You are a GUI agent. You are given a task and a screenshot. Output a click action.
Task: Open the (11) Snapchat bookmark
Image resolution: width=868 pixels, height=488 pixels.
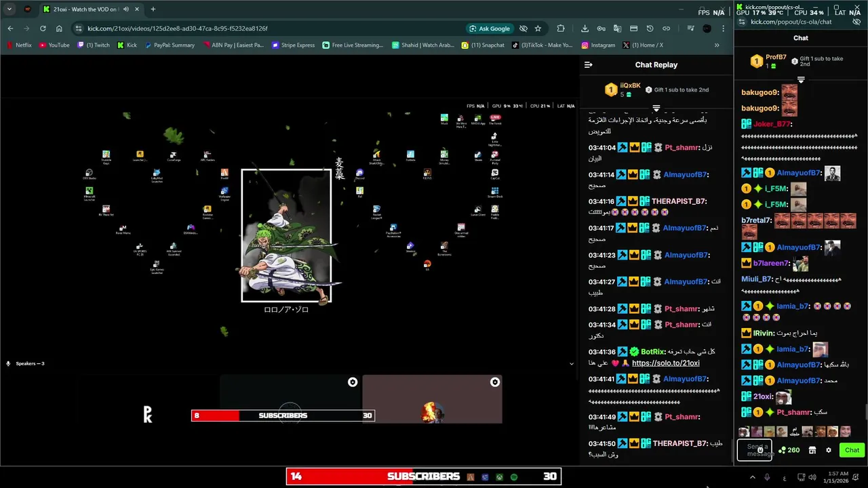[483, 45]
